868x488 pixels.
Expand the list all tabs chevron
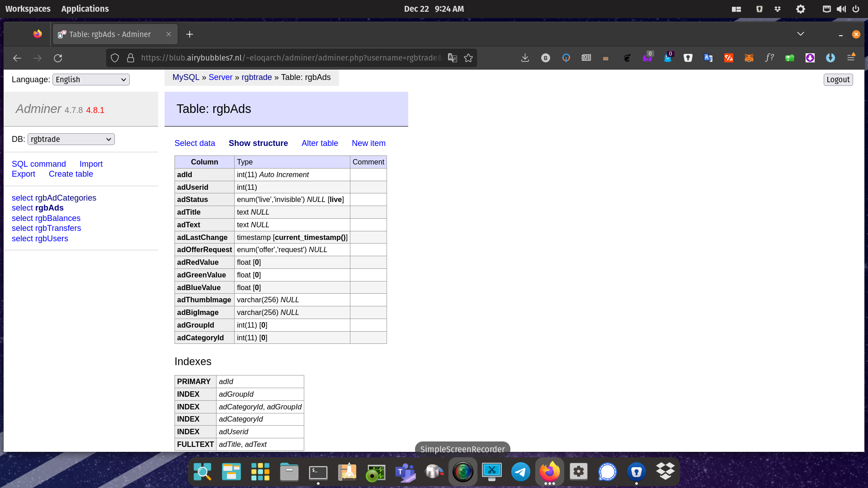(801, 34)
